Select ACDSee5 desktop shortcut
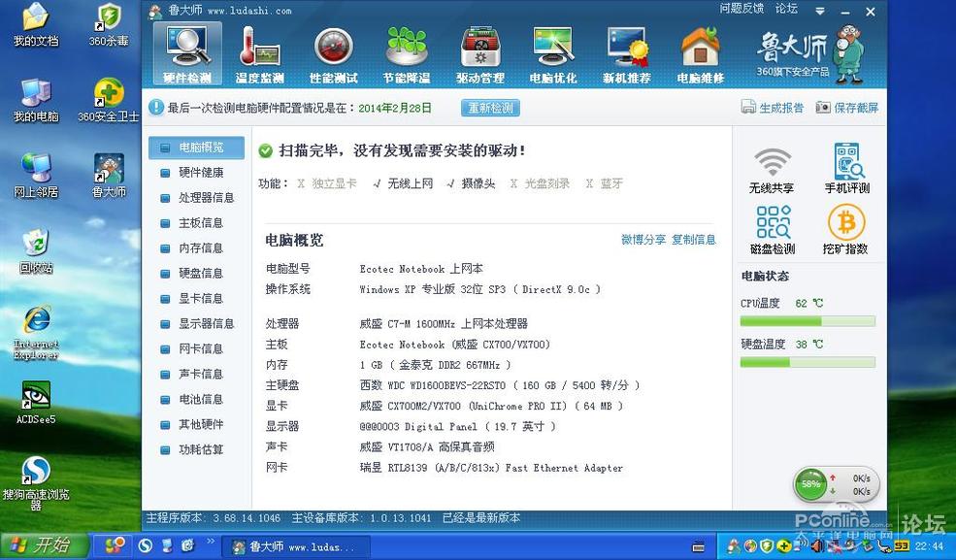 tap(36, 402)
